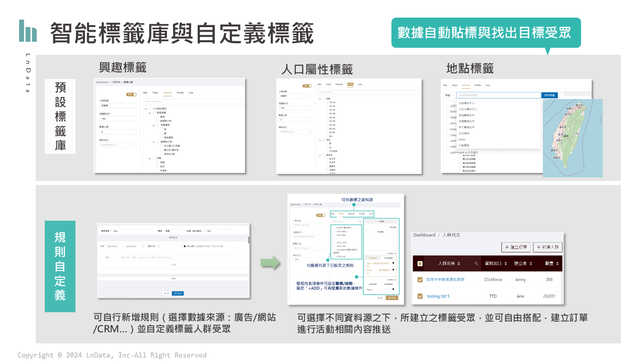Collapse the 有養寵物 tree node
The height and width of the screenshot is (362, 644).
153,125
